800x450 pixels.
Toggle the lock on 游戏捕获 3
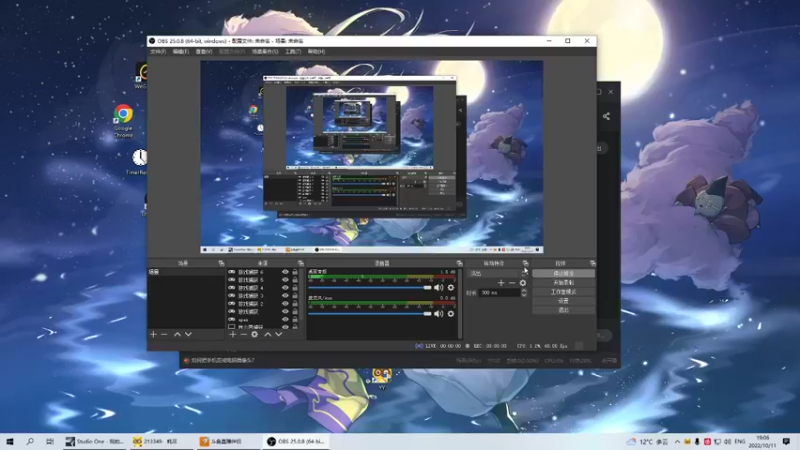tap(295, 296)
